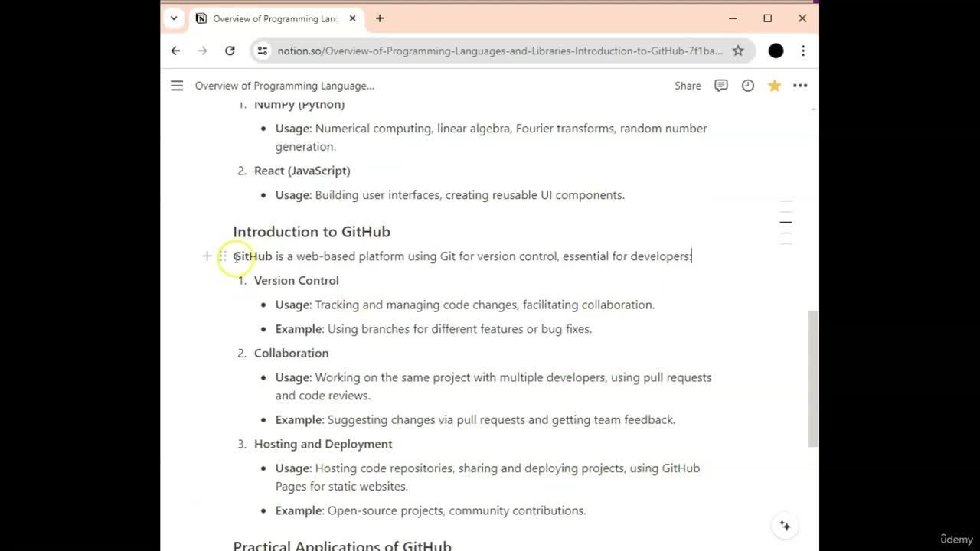The image size is (980, 551).
Task: Minimize the browser window
Action: tap(733, 18)
